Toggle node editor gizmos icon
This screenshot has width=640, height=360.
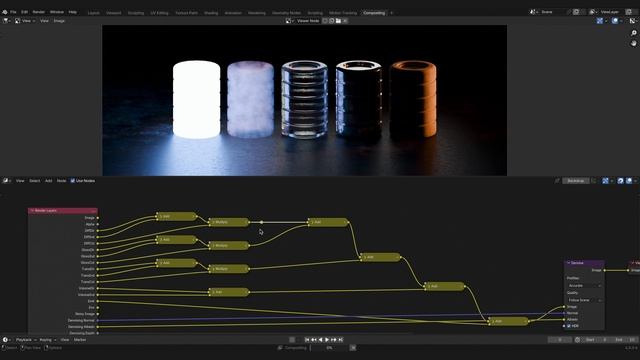click(x=605, y=180)
